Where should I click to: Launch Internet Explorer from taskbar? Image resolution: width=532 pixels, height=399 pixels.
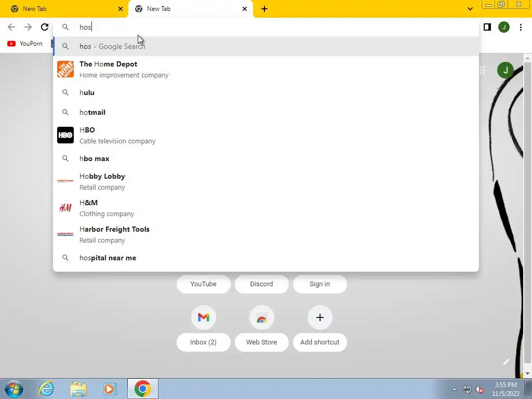(46, 389)
